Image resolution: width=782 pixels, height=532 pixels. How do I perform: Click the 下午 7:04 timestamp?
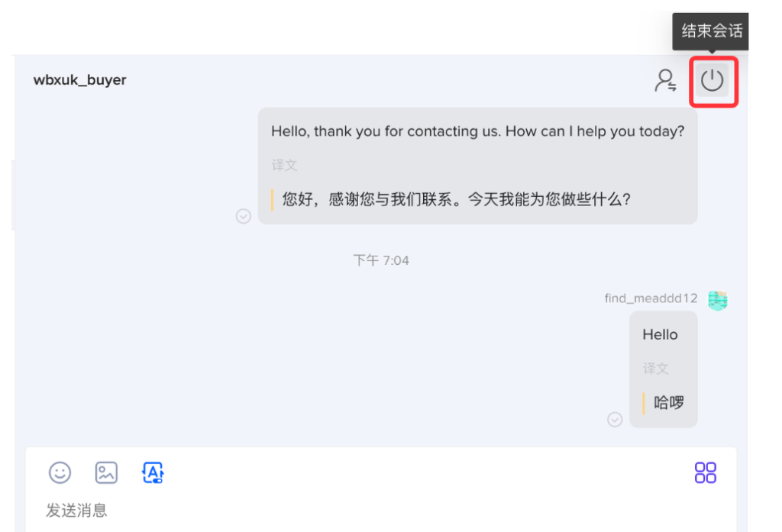[x=381, y=260]
